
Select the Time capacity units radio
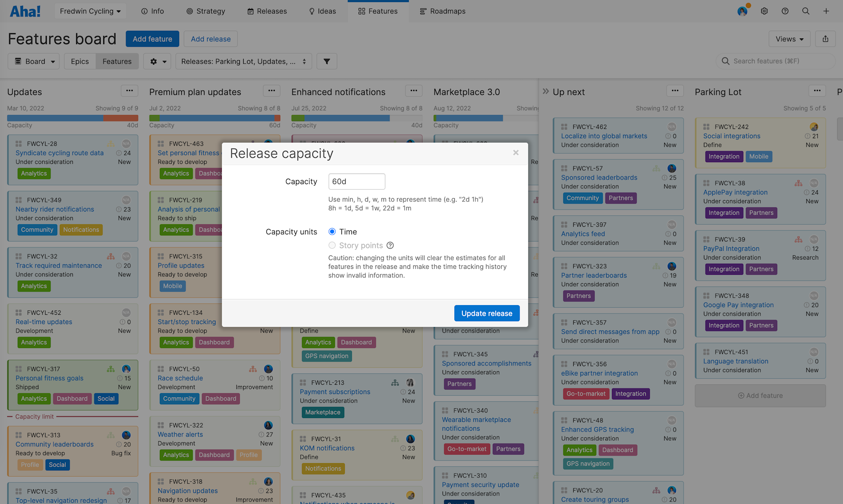[332, 232]
